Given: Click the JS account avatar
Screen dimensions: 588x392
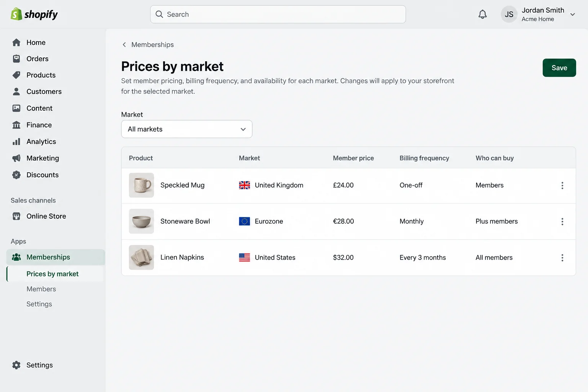Looking at the screenshot, I should coord(509,15).
